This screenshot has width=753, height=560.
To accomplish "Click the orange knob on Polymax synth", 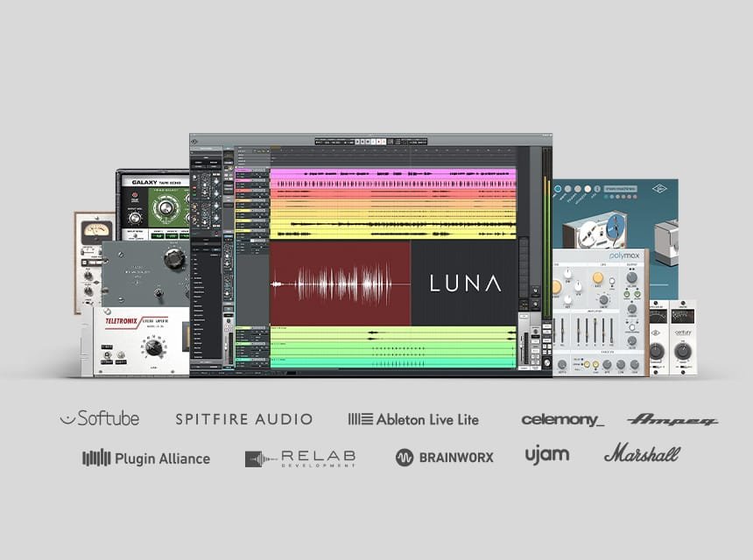I will point(597,277).
